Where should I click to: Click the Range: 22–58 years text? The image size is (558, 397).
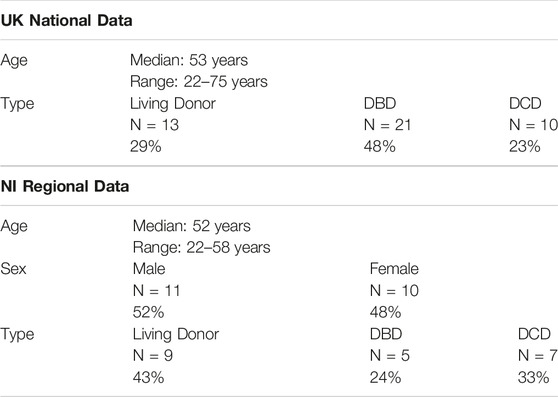tap(201, 248)
